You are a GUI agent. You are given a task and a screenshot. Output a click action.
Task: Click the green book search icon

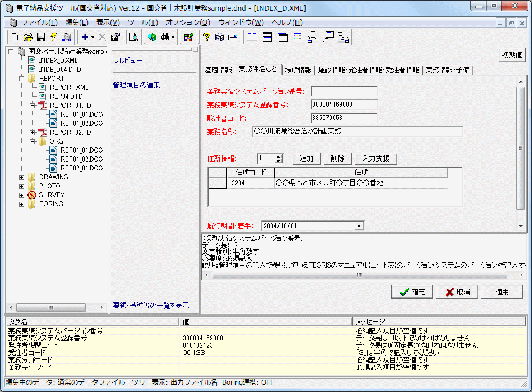pos(152,37)
